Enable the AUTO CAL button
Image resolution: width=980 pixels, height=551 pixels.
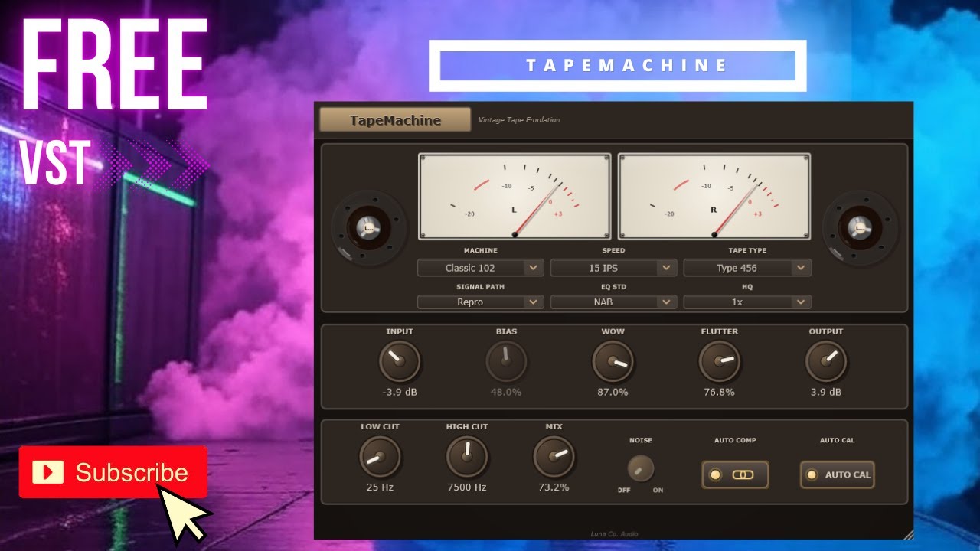pos(837,474)
